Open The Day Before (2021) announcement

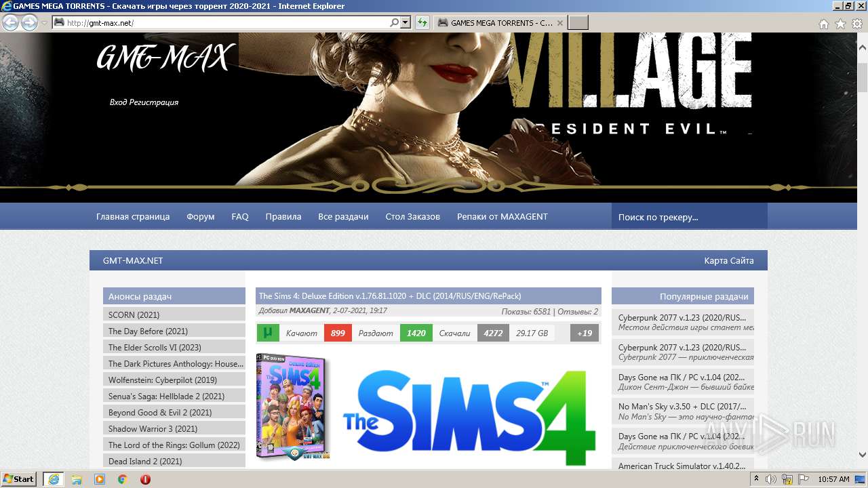174,331
